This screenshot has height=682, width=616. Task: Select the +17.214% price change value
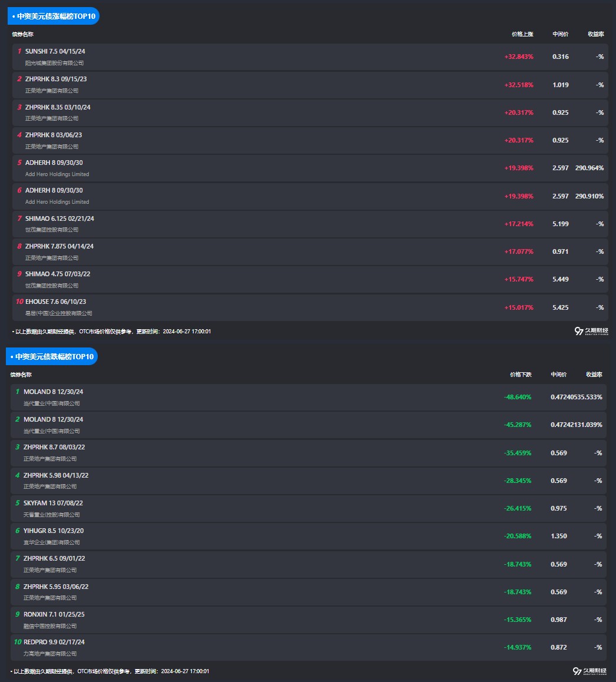pyautogui.click(x=519, y=224)
